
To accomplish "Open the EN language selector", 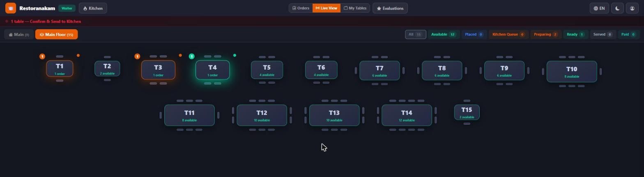I will pos(599,8).
